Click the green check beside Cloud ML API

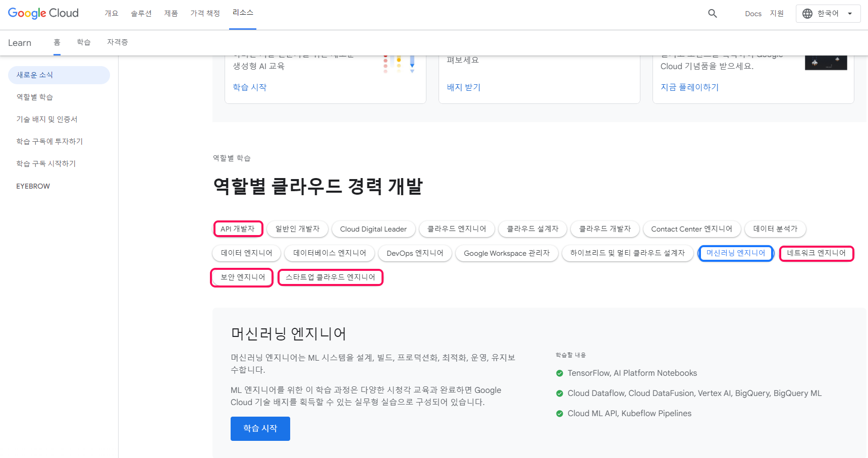(x=560, y=414)
